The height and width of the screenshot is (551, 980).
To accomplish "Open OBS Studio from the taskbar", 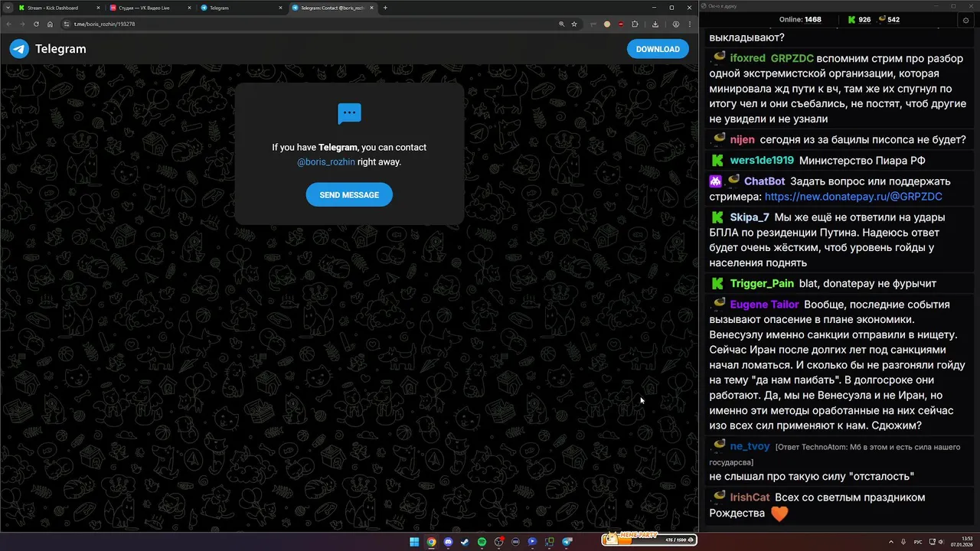I will pyautogui.click(x=498, y=542).
